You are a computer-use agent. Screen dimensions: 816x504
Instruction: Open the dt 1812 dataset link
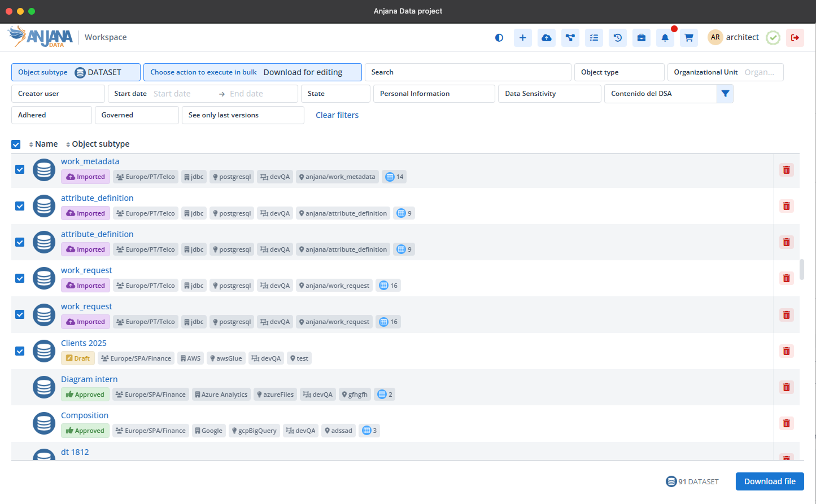tap(75, 452)
